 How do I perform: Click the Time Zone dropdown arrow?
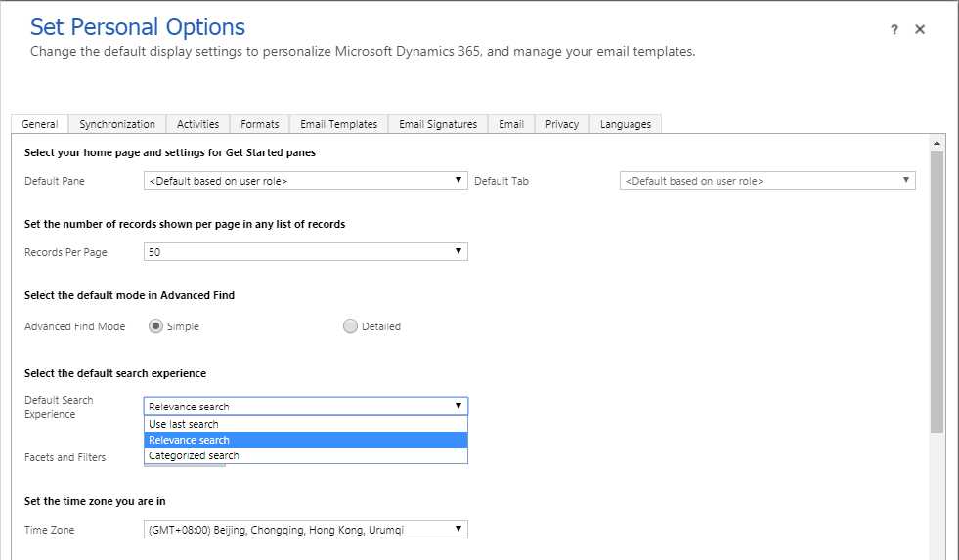pos(458,530)
